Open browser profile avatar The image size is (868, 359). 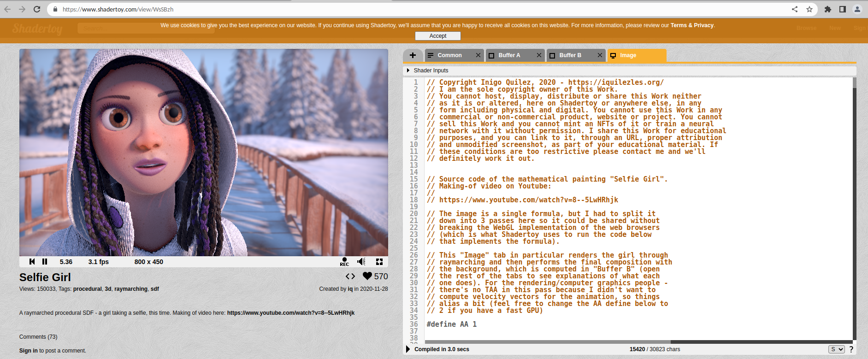[x=857, y=9]
